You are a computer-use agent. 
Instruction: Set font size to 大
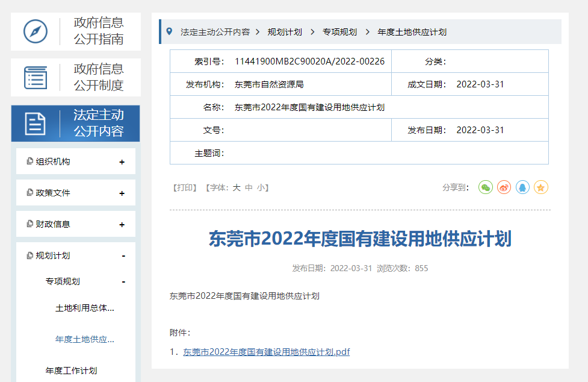(237, 188)
